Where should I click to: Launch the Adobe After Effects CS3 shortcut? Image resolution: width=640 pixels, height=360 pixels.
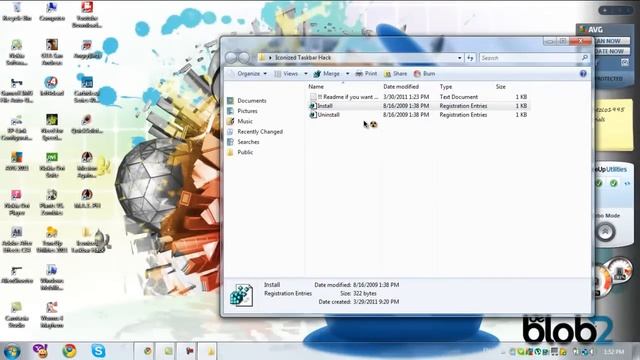pyautogui.click(x=17, y=240)
